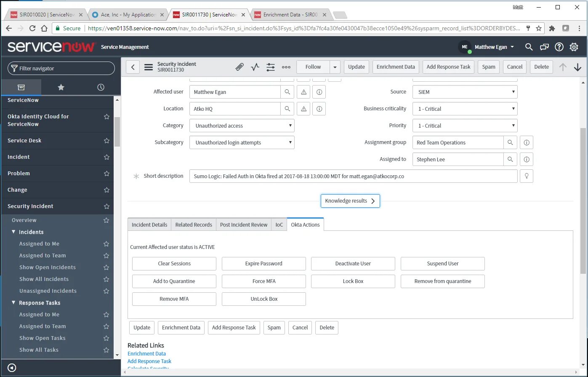Viewport: 588px width, 377px height.
Task: Click the Suspend User button
Action: tap(443, 264)
